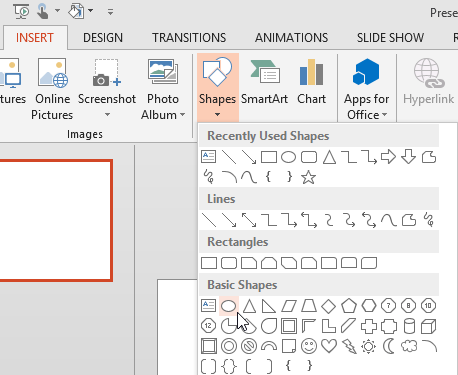
Task: Select the Double Bracket shape
Action: click(209, 366)
